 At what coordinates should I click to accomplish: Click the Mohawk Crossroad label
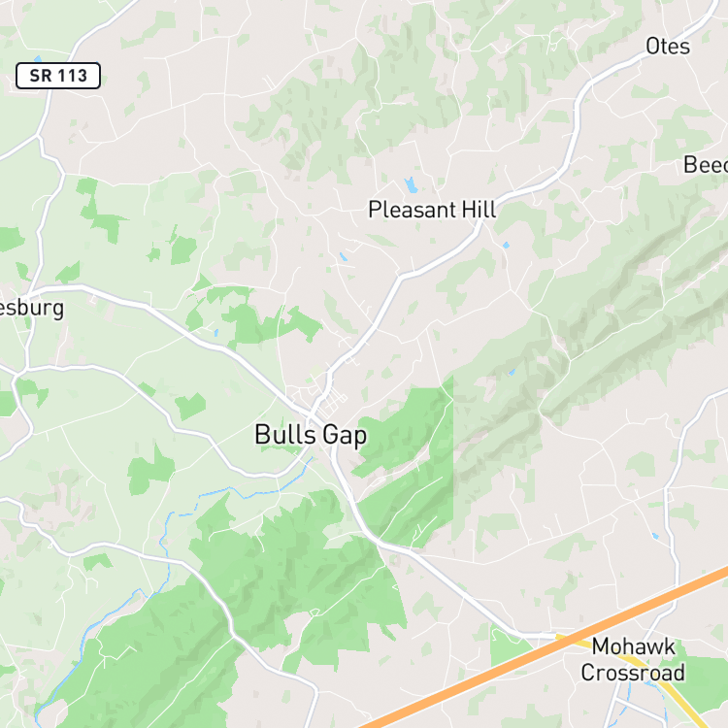point(633,659)
